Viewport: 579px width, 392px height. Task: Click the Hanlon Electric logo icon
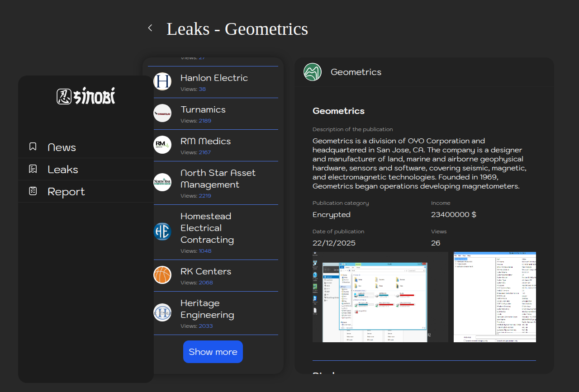coord(162,81)
